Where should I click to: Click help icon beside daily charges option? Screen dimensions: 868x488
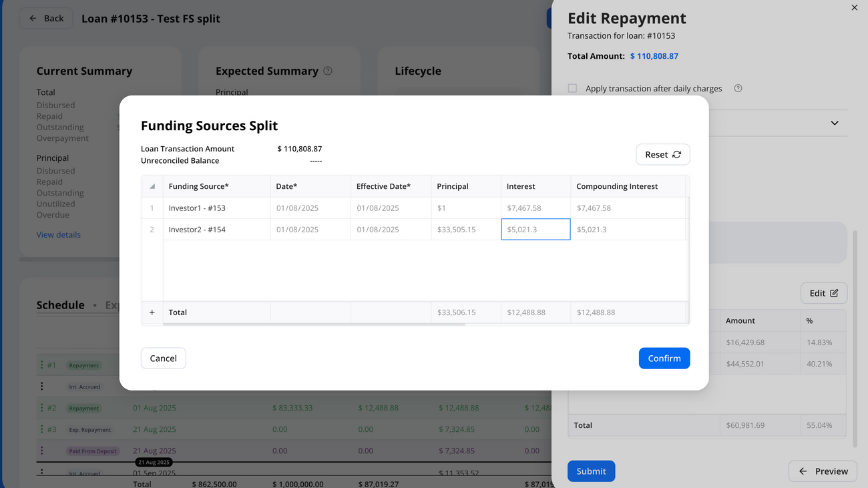(738, 88)
